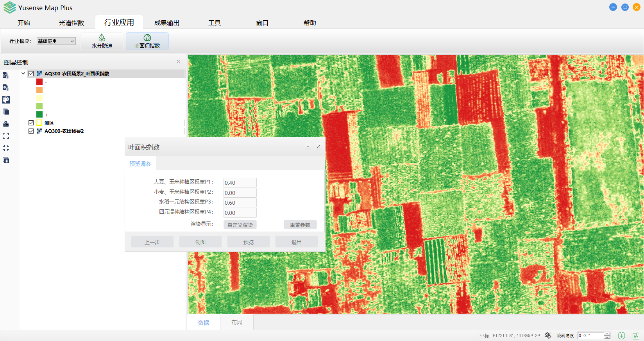Click the 水稻一元结构区权重P3 input field
Viewport: 644px width, 341px height.
coord(240,203)
